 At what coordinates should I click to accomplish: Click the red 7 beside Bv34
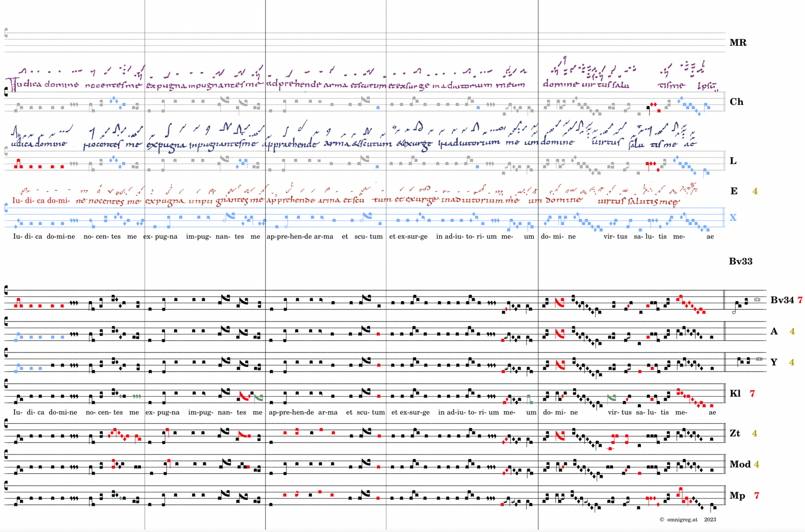click(800, 300)
